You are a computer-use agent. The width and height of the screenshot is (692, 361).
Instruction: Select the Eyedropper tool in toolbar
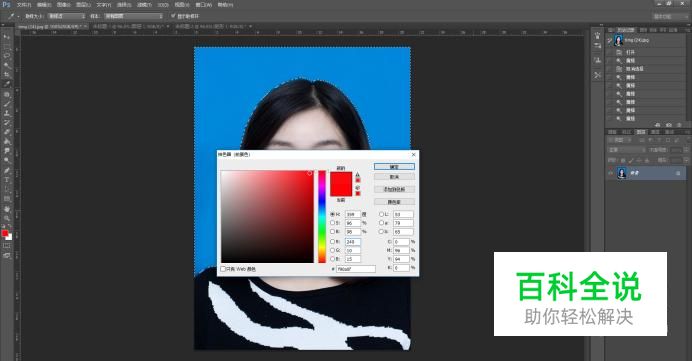7,84
